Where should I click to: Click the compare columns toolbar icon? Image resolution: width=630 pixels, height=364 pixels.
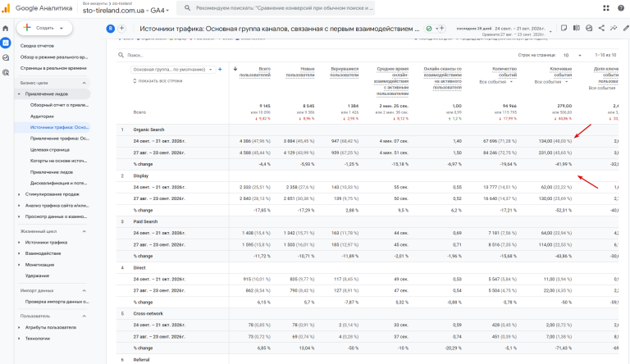click(x=577, y=28)
